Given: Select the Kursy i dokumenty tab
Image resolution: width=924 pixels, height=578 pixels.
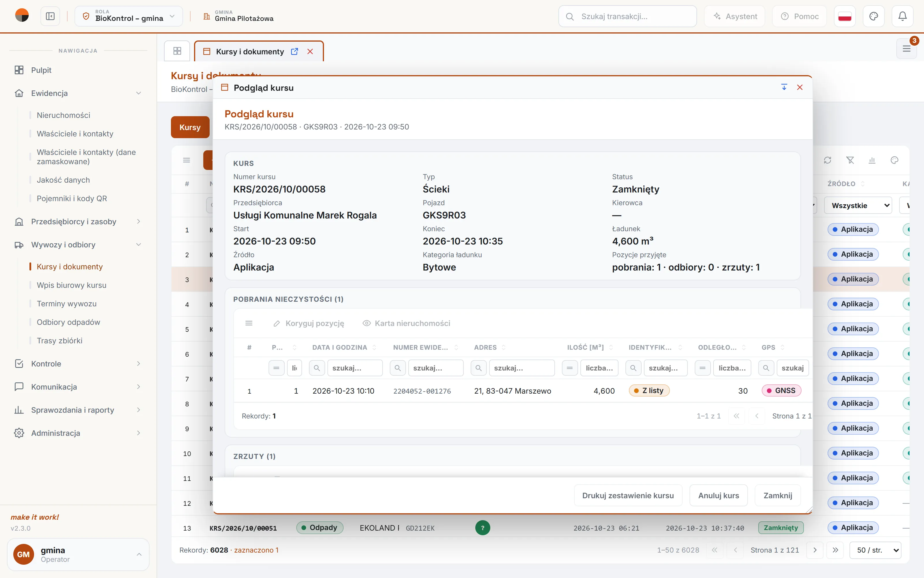Looking at the screenshot, I should click(250, 52).
